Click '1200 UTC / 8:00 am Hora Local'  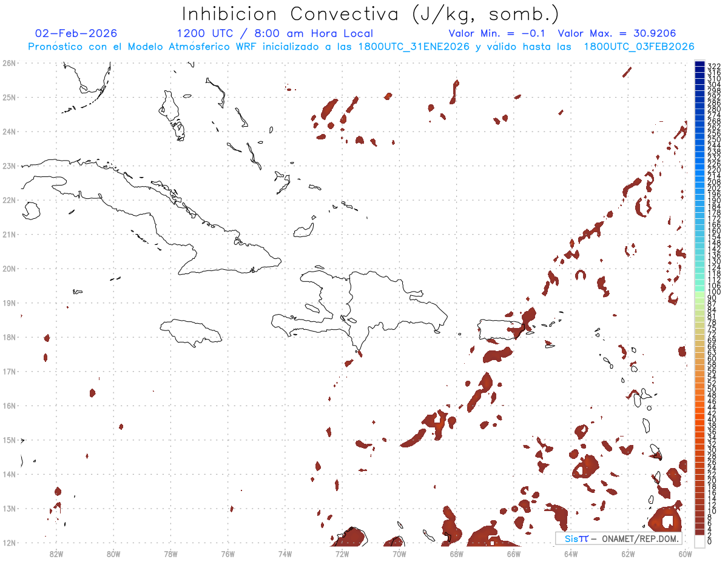point(275,33)
